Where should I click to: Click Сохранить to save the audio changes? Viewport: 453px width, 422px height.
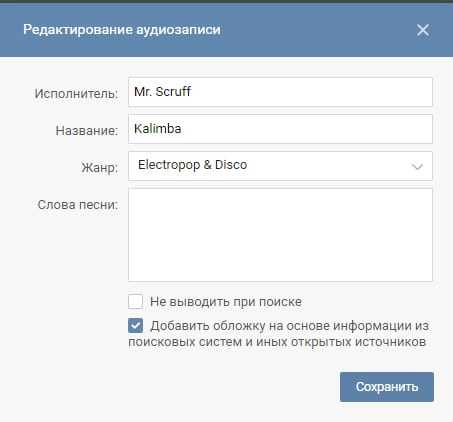[387, 387]
